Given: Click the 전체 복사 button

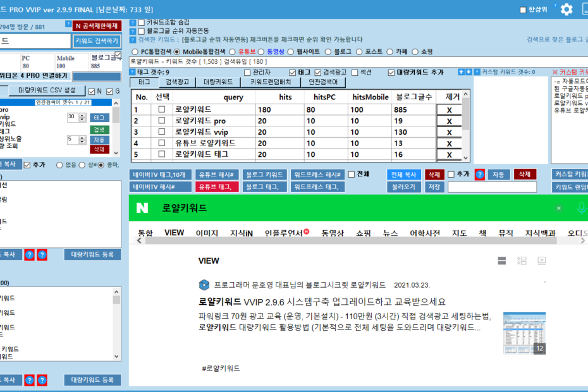Looking at the screenshot, I should click(403, 175).
